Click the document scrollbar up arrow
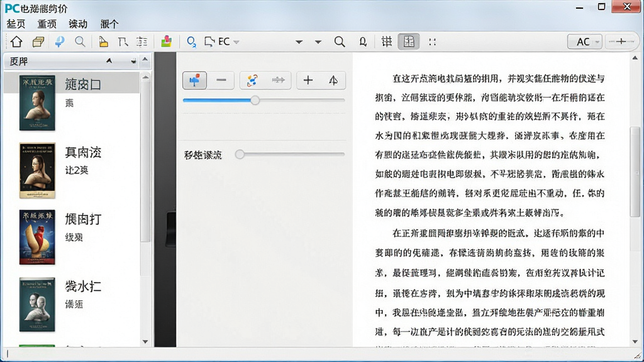 (635, 58)
